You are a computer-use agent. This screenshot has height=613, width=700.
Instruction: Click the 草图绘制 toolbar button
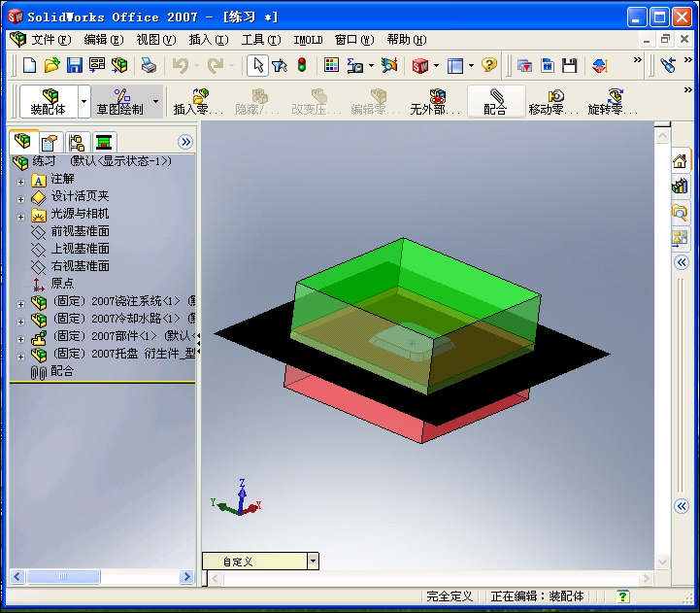120,101
